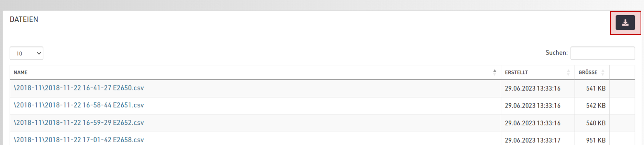Screen dimensions: 644x145
Task: Click the Name column sort arrow icon
Action: click(x=495, y=72)
